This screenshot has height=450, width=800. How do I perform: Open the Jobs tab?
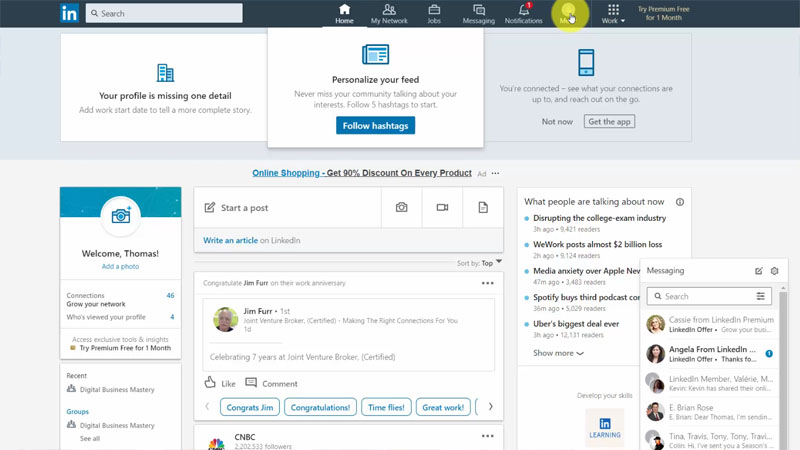(x=434, y=13)
